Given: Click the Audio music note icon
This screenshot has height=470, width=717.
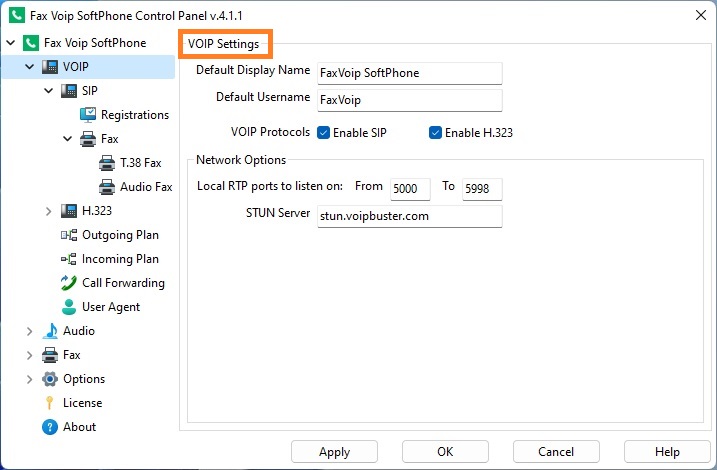Looking at the screenshot, I should pyautogui.click(x=50, y=331).
